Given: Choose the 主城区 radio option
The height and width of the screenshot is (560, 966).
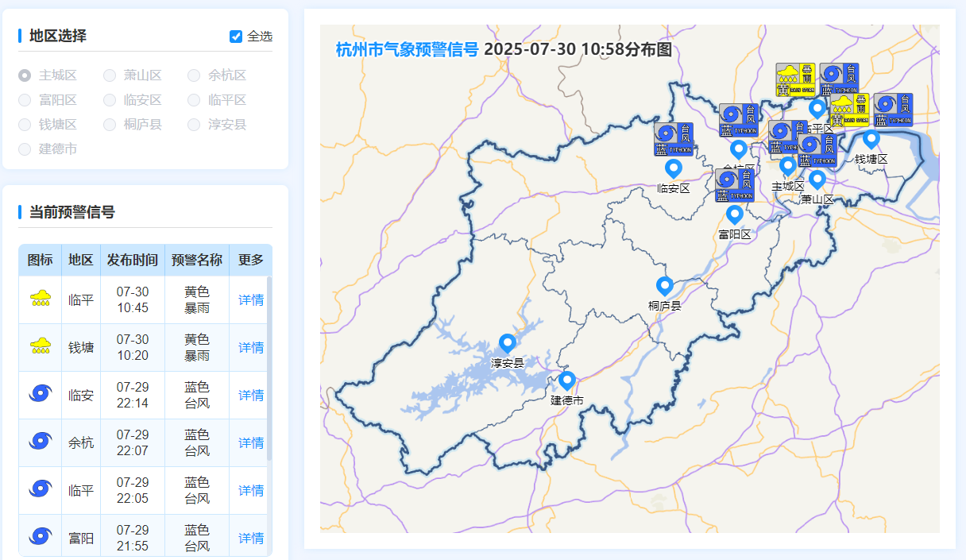Looking at the screenshot, I should pyautogui.click(x=25, y=75).
